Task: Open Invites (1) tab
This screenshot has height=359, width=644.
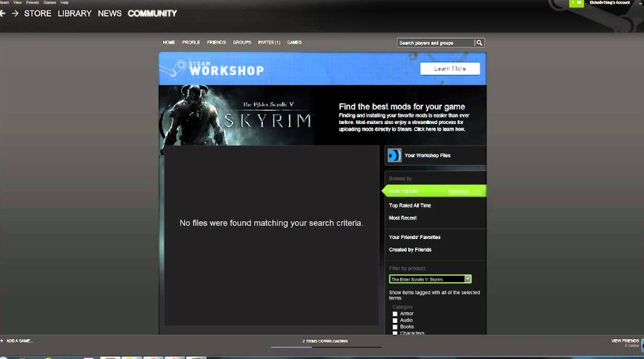Action: pyautogui.click(x=269, y=42)
